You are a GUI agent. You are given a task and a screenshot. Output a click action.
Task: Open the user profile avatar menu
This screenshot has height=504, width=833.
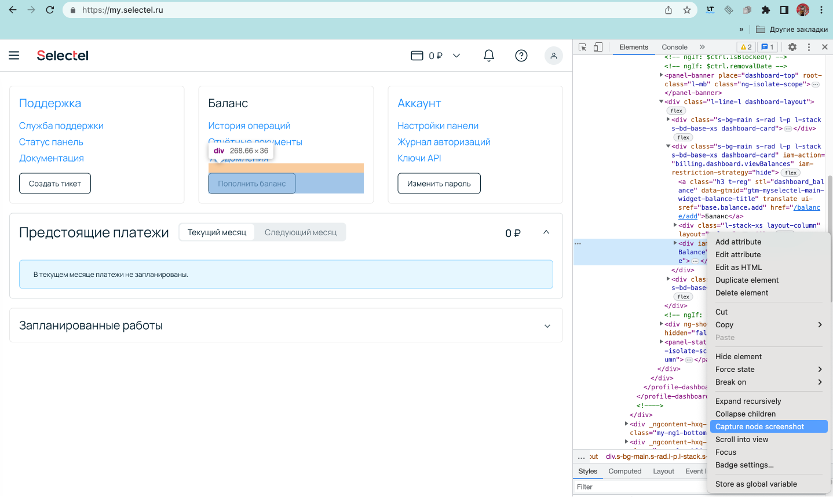pyautogui.click(x=553, y=56)
